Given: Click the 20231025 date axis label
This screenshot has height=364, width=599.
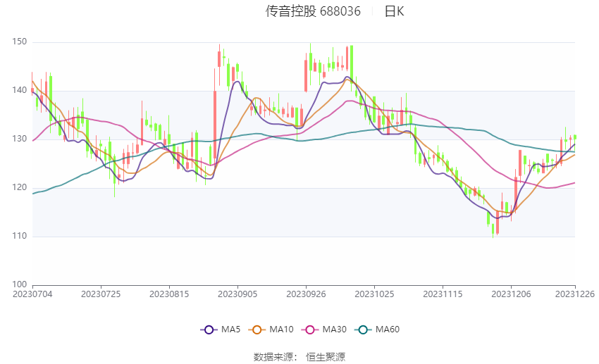Looking at the screenshot, I should [374, 294].
